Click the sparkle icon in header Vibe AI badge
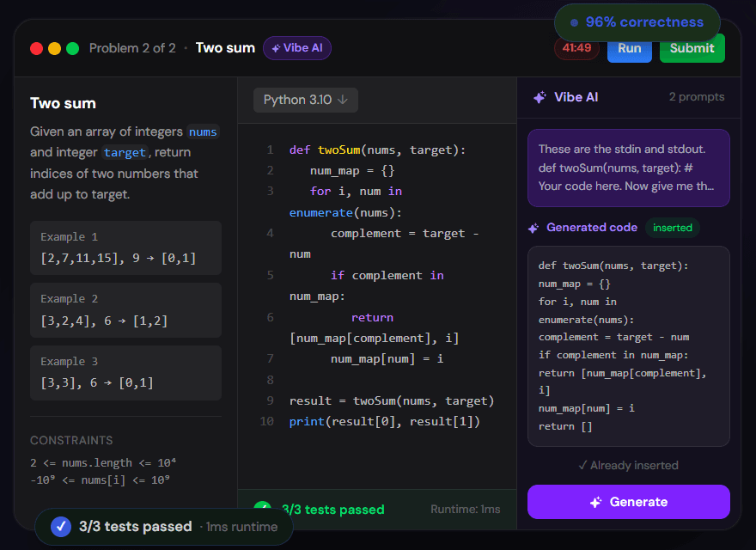The height and width of the screenshot is (550, 756). pos(277,48)
